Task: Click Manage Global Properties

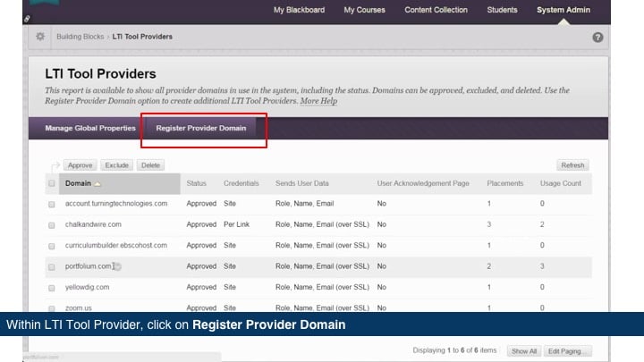Action: coord(90,128)
